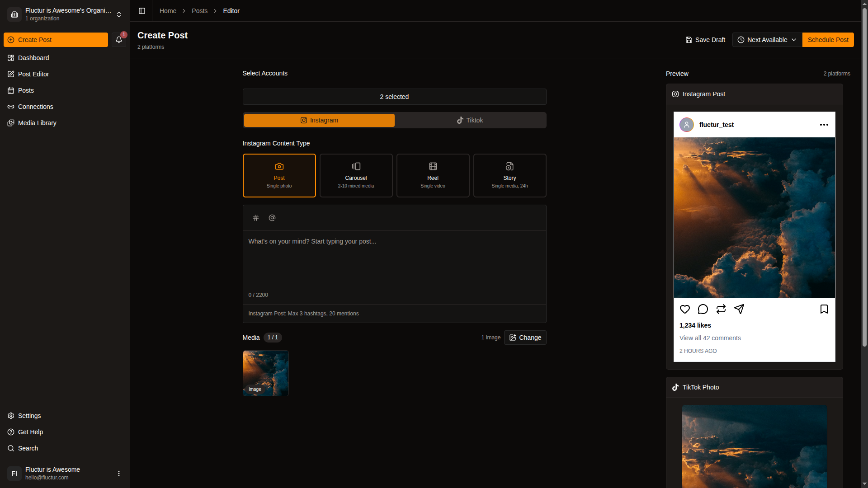Click the bookmark icon on the Instagram preview

tap(824, 309)
